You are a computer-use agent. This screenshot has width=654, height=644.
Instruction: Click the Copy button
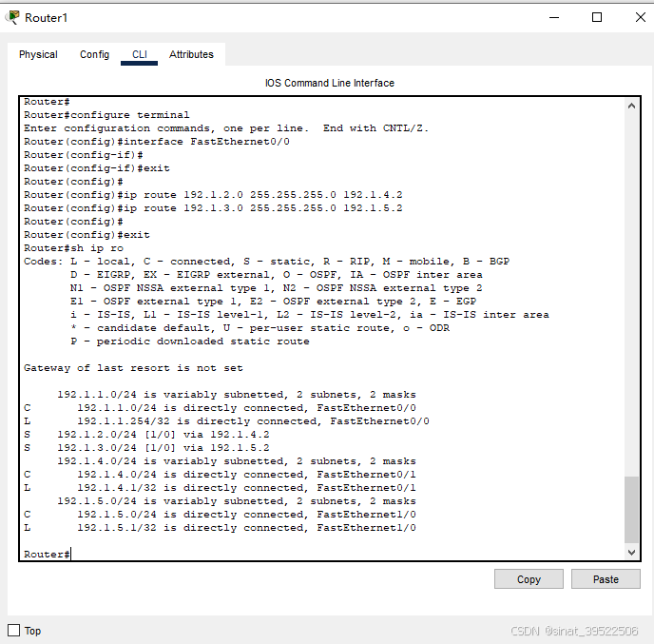529,579
